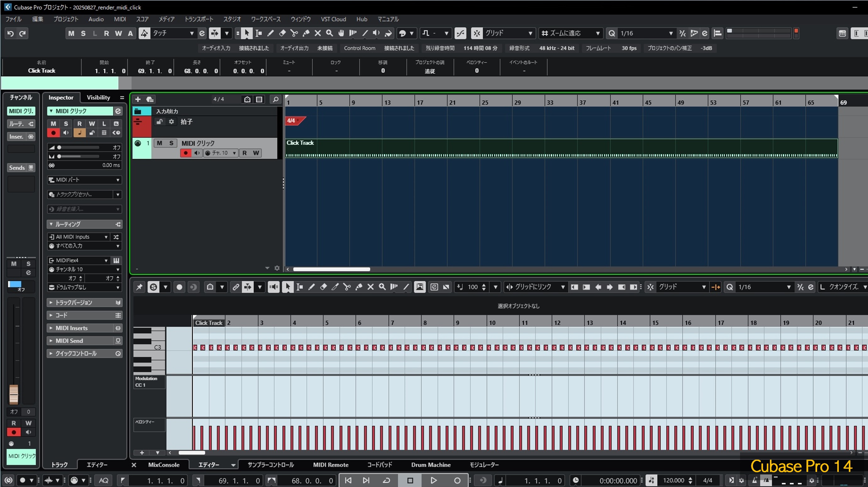The image size is (868, 487).
Task: Click the コードパッド tab
Action: (379, 465)
